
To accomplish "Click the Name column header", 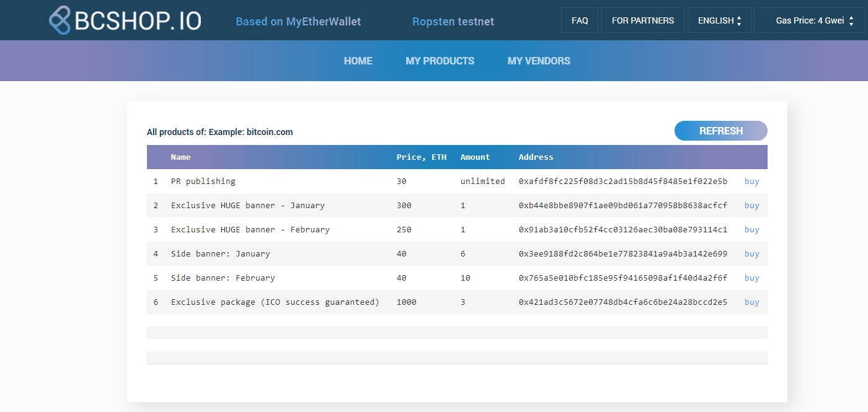I will coord(181,157).
